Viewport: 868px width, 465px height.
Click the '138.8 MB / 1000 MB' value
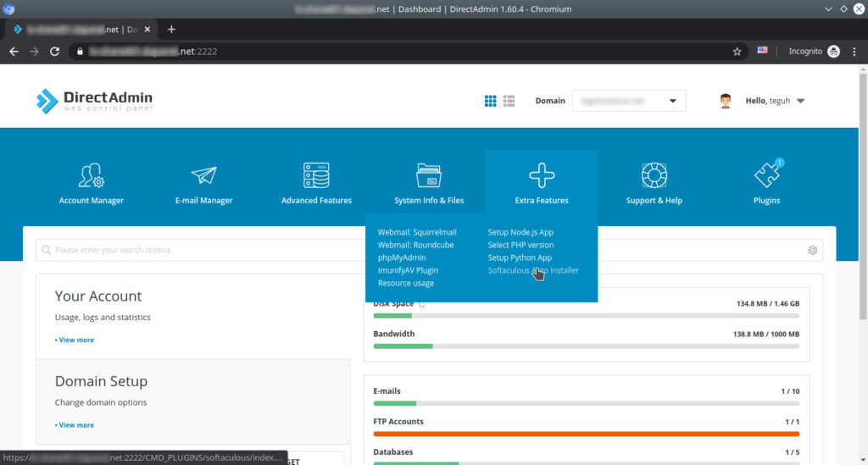tap(765, 334)
